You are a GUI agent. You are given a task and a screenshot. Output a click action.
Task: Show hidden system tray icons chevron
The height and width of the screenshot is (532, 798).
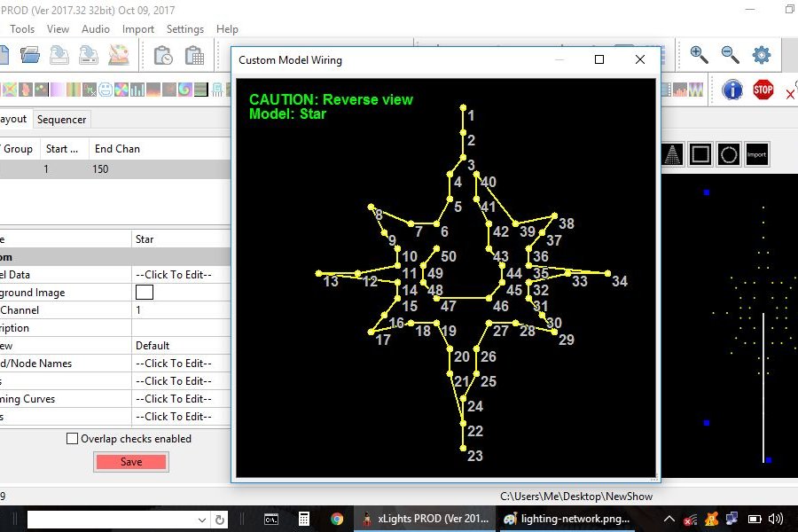669,519
